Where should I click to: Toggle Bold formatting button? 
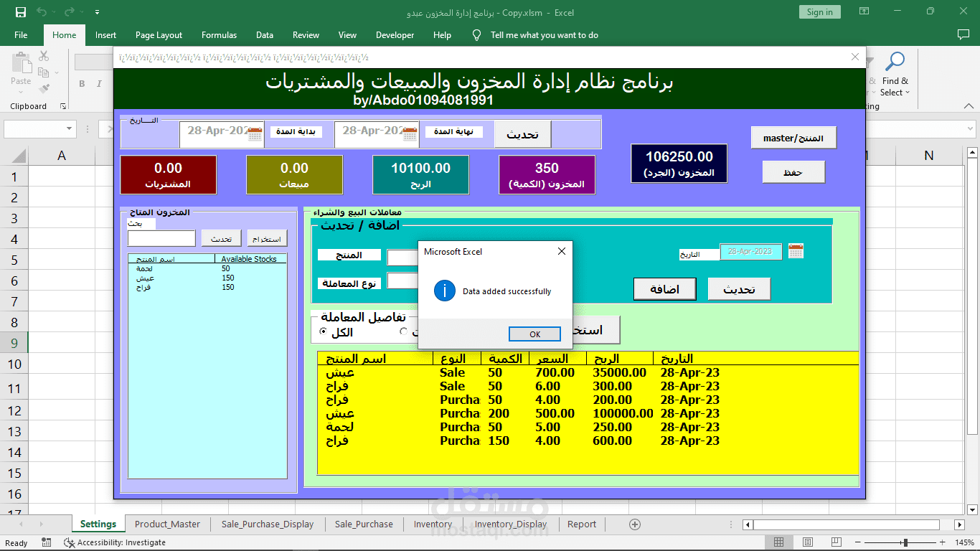pyautogui.click(x=82, y=84)
